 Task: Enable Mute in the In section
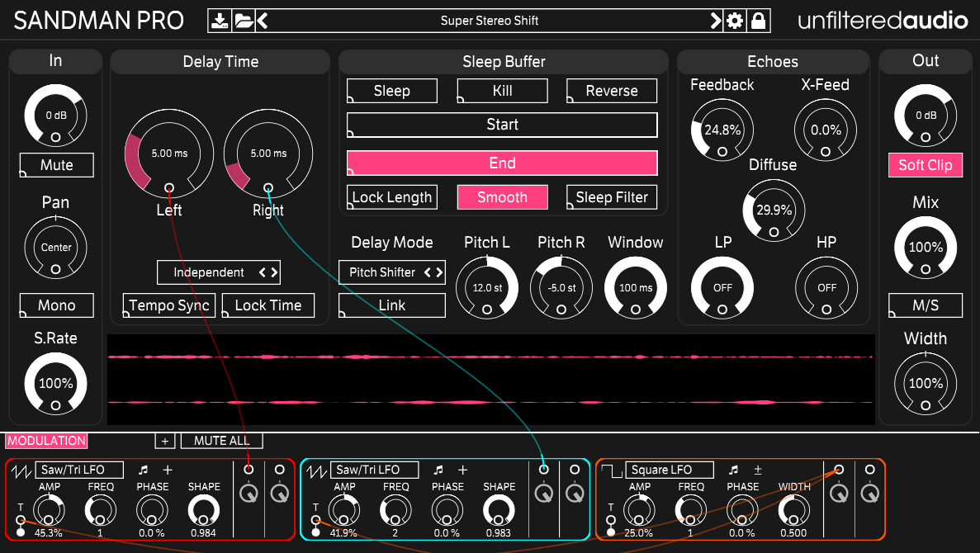tap(56, 165)
